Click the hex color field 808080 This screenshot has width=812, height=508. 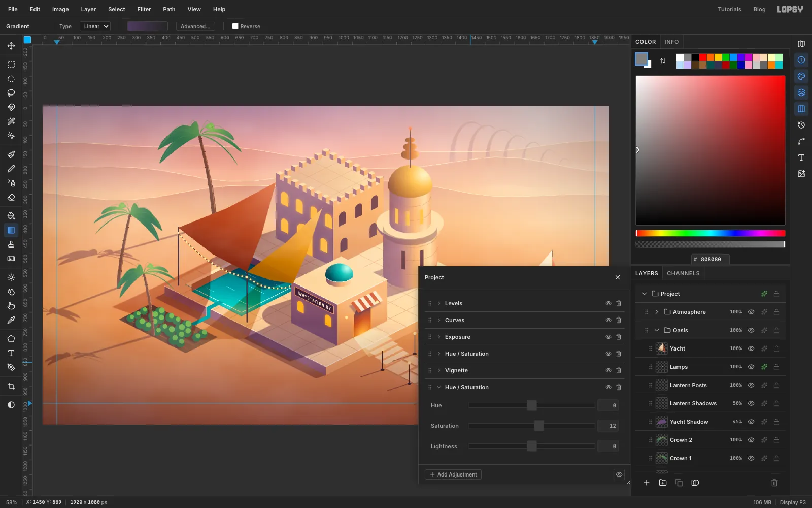pos(710,259)
